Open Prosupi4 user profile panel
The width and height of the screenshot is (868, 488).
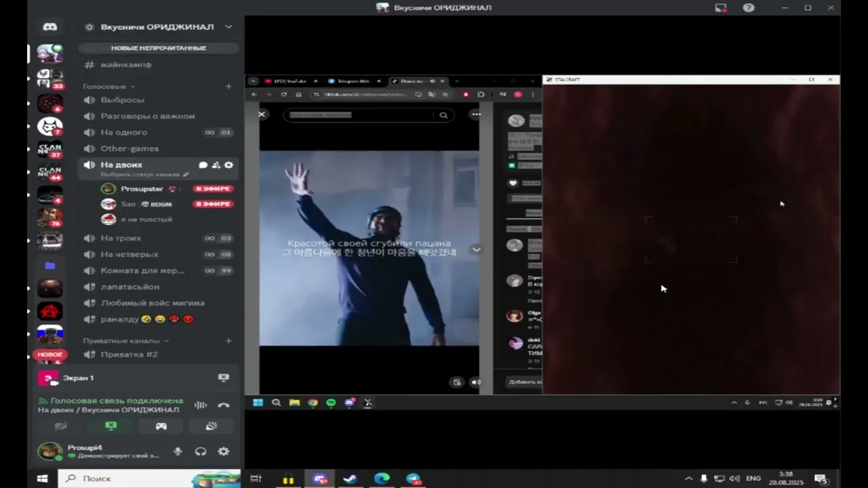[x=99, y=451]
